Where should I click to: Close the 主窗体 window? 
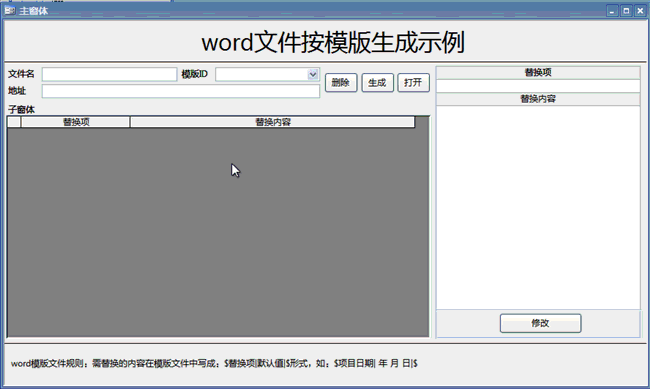(640, 11)
